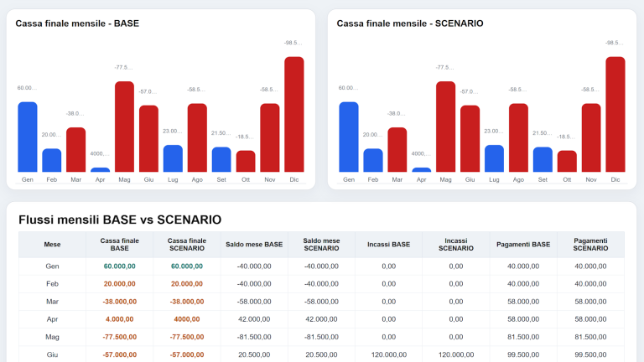Select the Set bar in SCENARIO chart
Screen dimensions: 644x362
pos(543,159)
